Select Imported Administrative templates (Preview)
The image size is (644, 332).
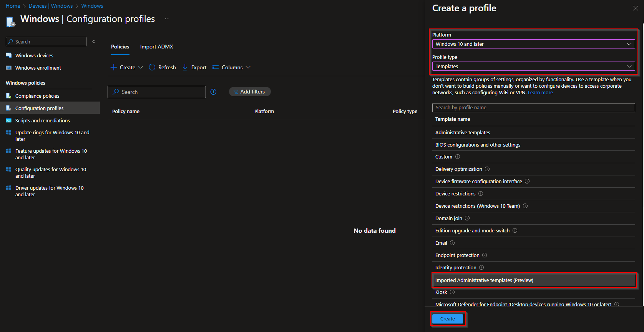pos(533,280)
